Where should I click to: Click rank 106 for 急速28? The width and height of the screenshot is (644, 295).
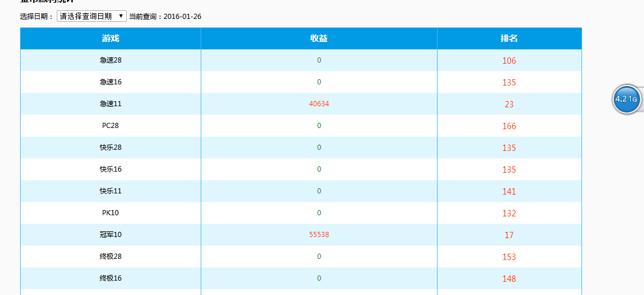509,61
